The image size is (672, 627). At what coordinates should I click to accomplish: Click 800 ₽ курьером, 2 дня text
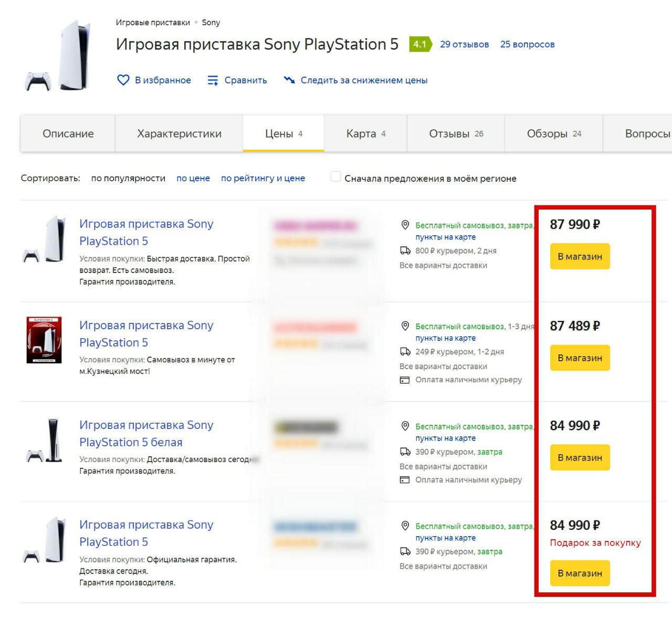[x=456, y=250]
